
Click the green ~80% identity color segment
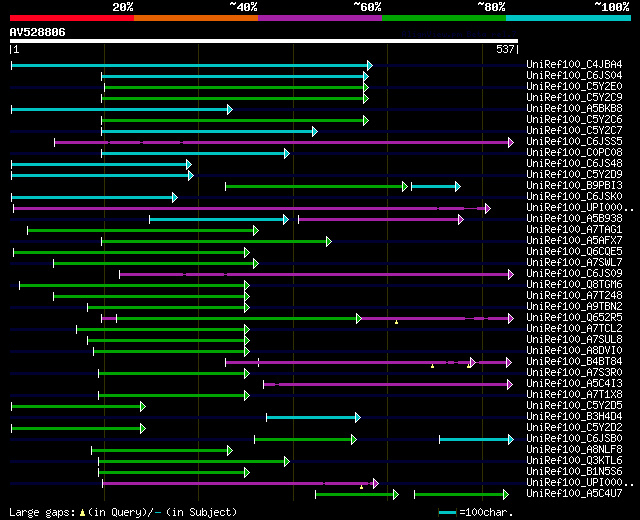click(444, 18)
